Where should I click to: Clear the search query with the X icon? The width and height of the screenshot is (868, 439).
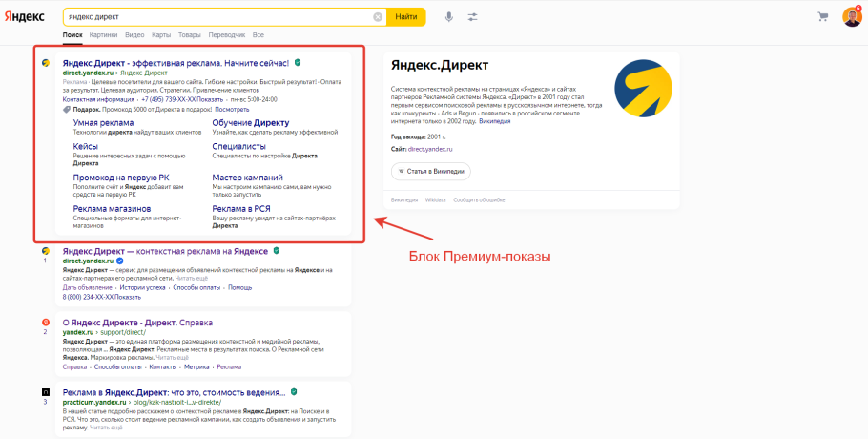coord(378,16)
